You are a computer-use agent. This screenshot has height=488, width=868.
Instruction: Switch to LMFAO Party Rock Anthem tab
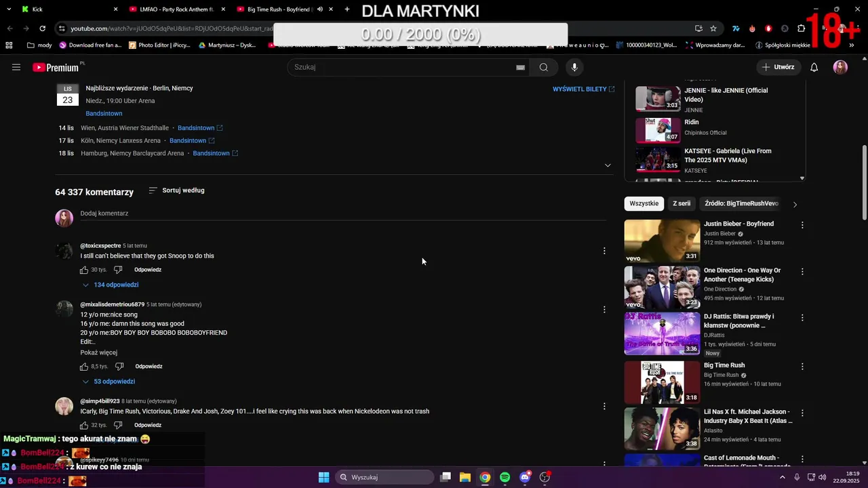(176, 9)
